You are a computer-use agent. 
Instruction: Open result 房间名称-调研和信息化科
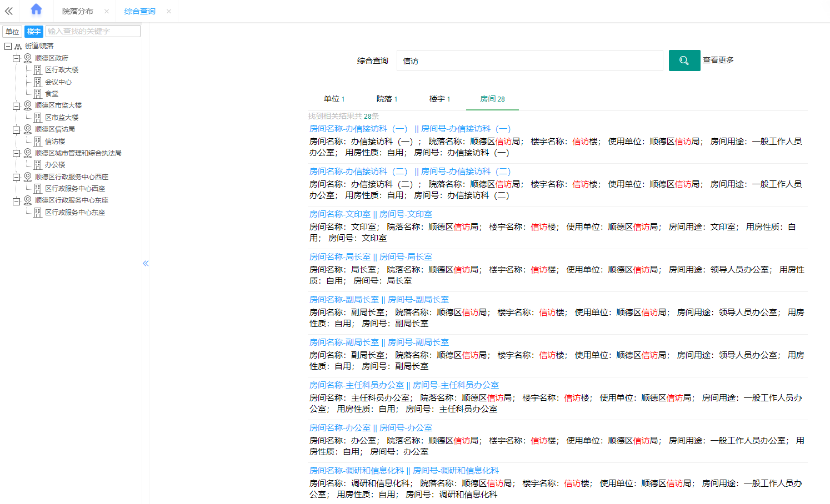tap(404, 471)
